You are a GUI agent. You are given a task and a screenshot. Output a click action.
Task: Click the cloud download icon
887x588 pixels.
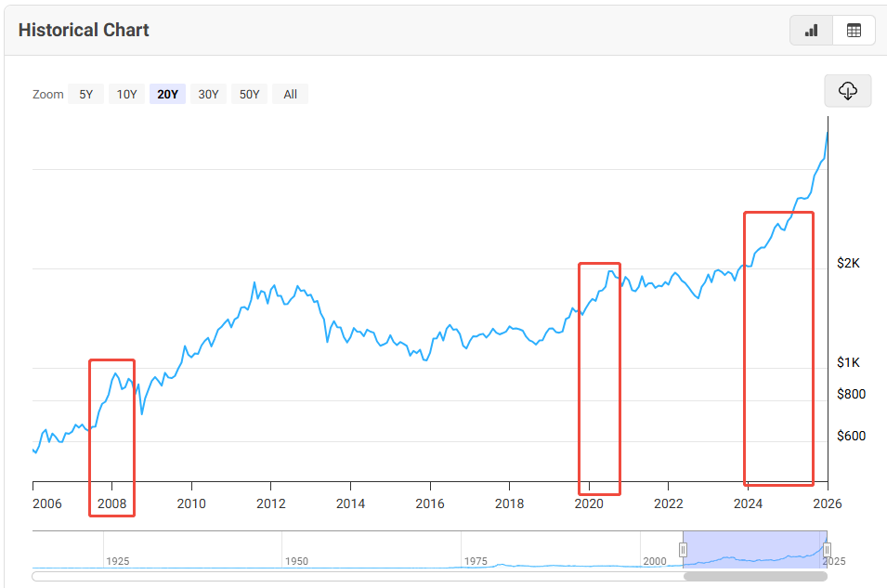847,91
